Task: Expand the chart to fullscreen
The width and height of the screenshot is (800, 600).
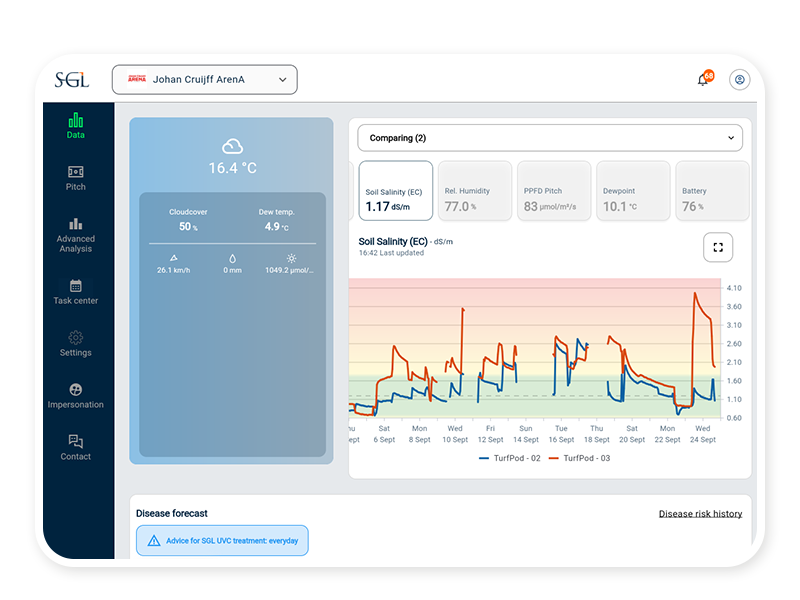Action: click(x=718, y=247)
